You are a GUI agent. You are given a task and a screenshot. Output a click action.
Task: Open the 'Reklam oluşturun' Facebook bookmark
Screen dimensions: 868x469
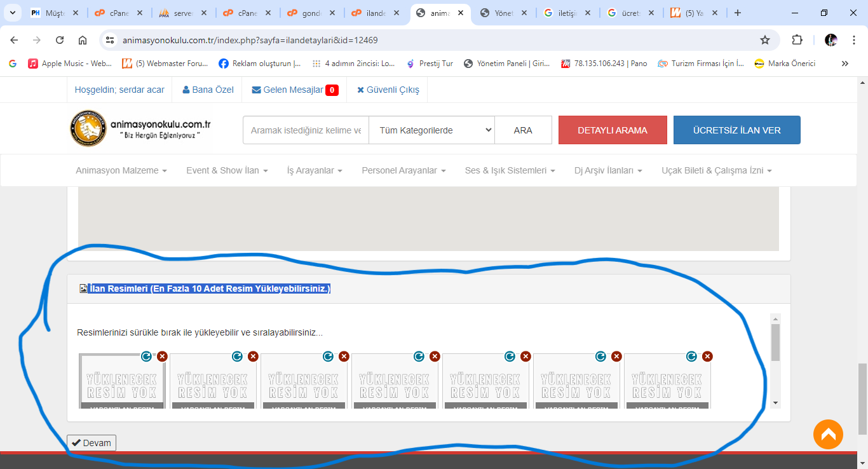[x=259, y=64]
